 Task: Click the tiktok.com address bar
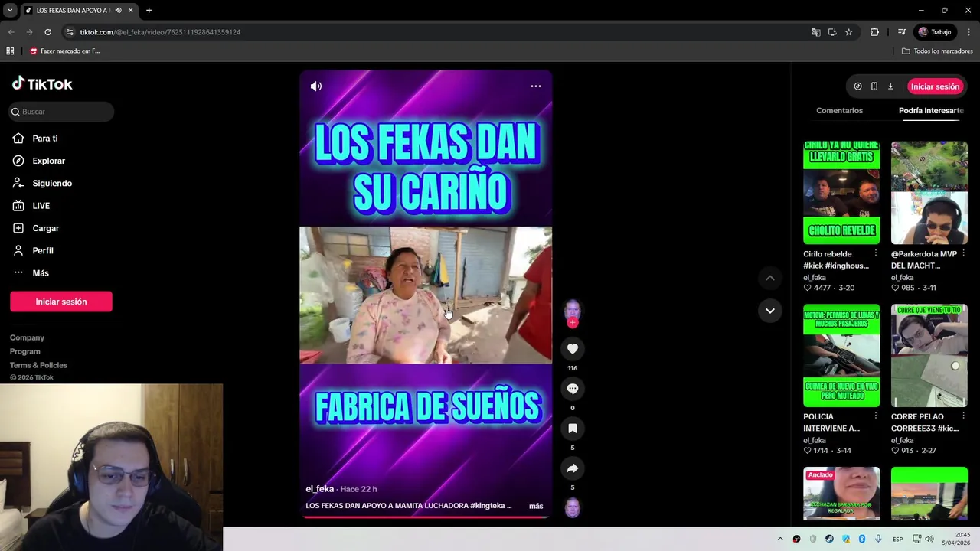[x=436, y=32]
